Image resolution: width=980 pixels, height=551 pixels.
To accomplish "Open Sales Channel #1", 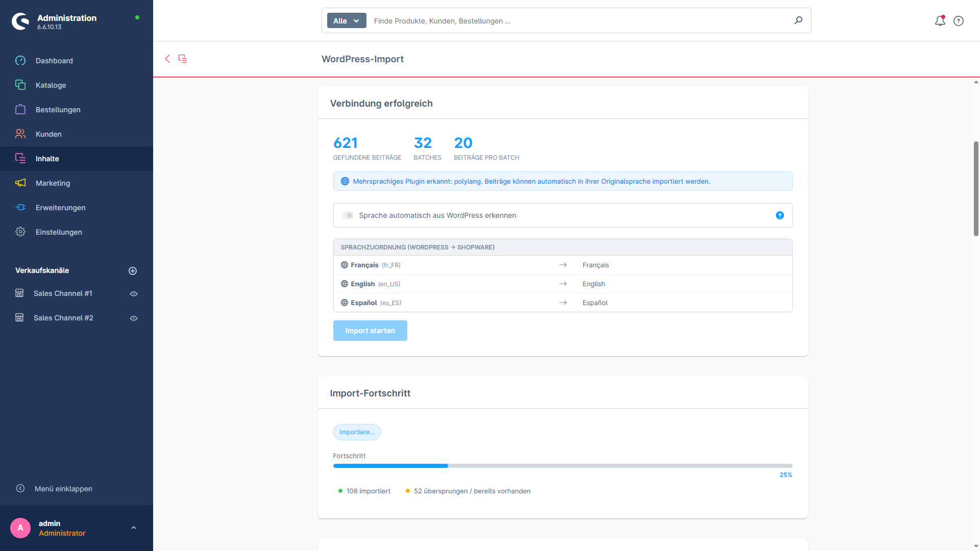I will (63, 293).
